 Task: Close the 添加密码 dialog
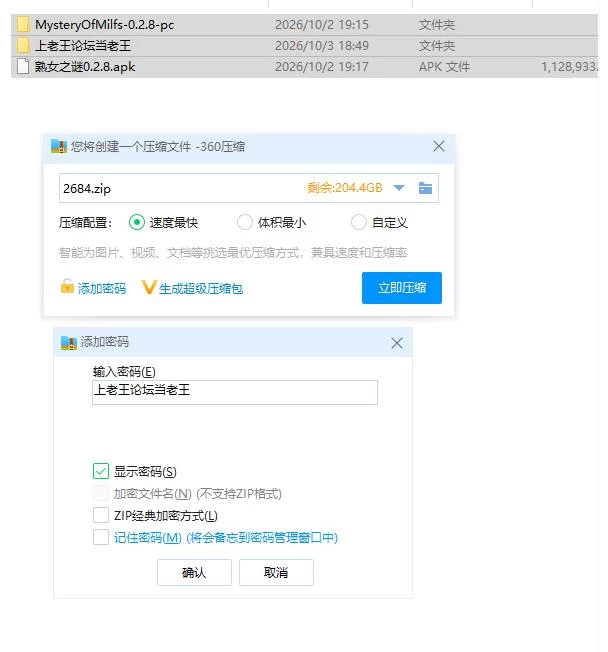[x=397, y=343]
